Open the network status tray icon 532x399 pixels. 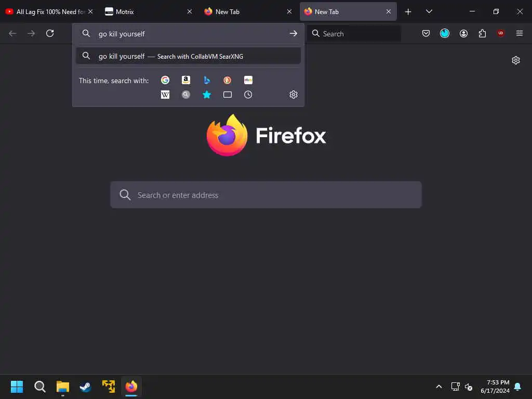tap(455, 387)
